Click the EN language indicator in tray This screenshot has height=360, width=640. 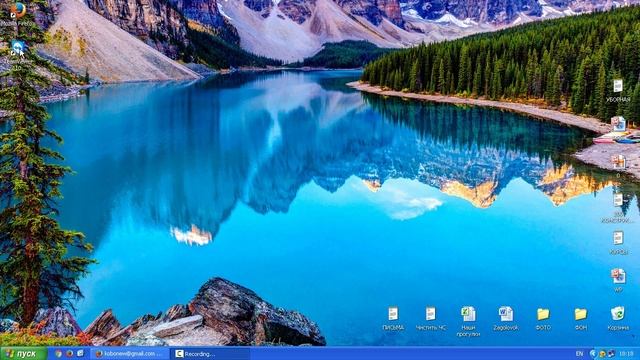click(579, 354)
